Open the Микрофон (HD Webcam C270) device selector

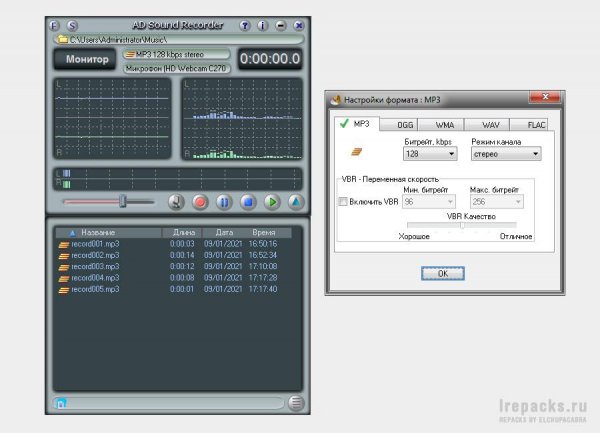tap(177, 68)
